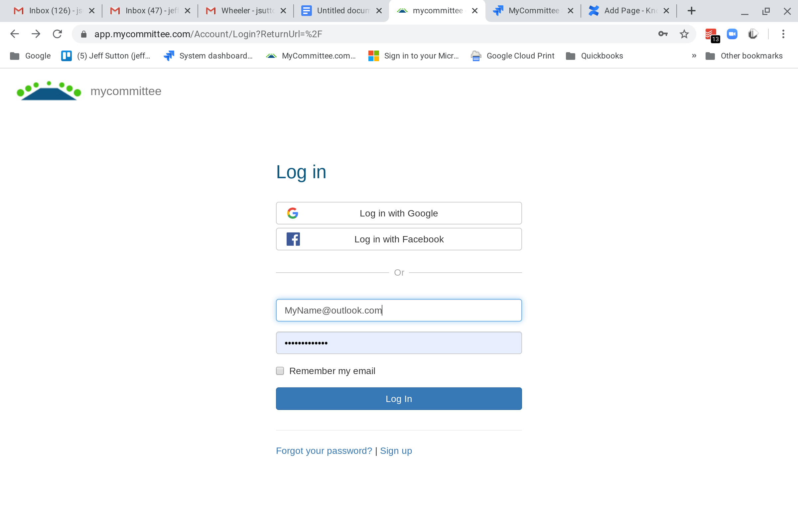Click into the password field
The width and height of the screenshot is (798, 532).
(x=399, y=343)
